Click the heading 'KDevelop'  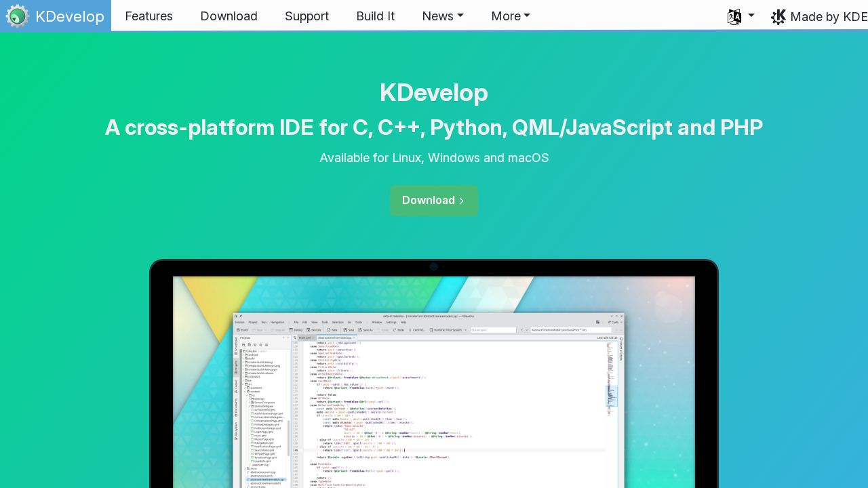tap(434, 92)
